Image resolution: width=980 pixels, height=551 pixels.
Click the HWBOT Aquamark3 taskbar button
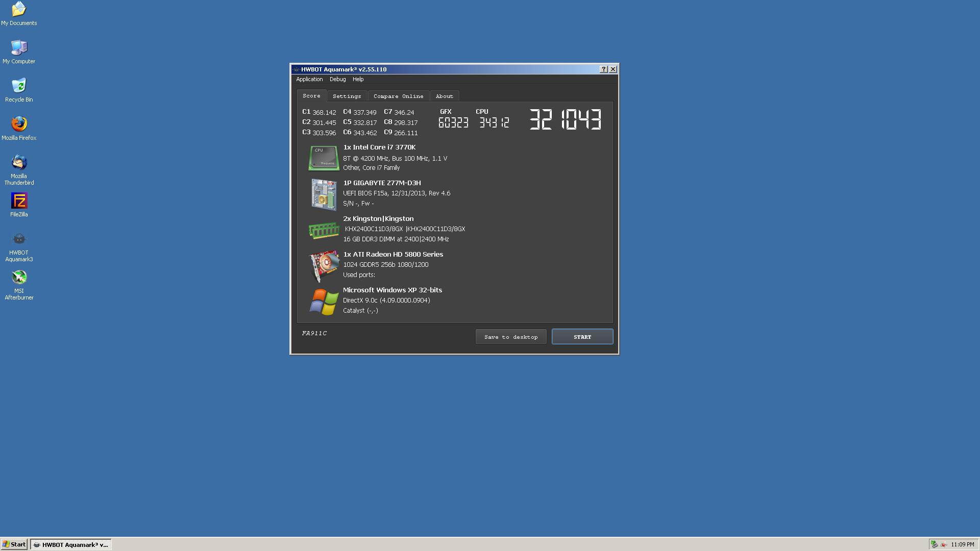click(x=71, y=544)
